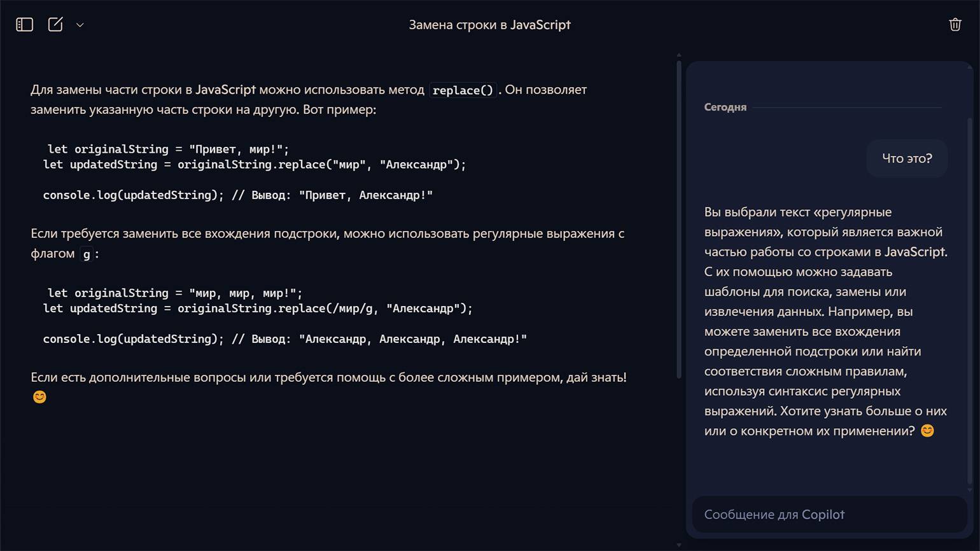980x551 pixels.
Task: Select the title "Замена строки в JavaScript"
Action: (x=489, y=25)
